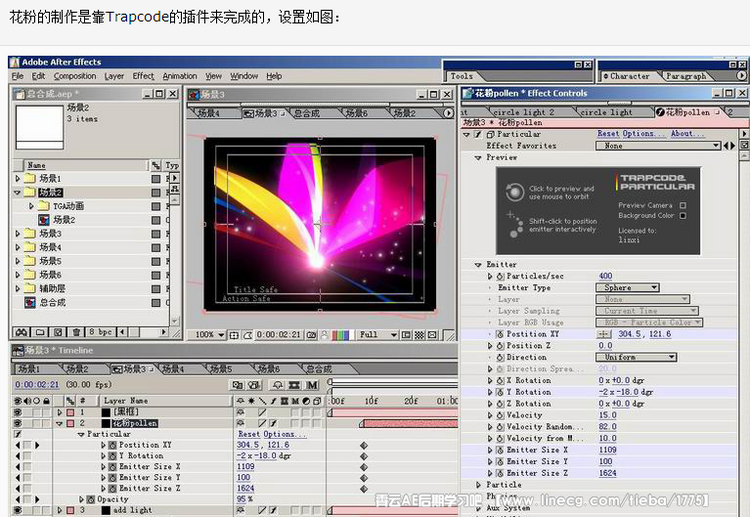
Task: Switch to 总合成 tab in Timeline
Action: pos(319,369)
